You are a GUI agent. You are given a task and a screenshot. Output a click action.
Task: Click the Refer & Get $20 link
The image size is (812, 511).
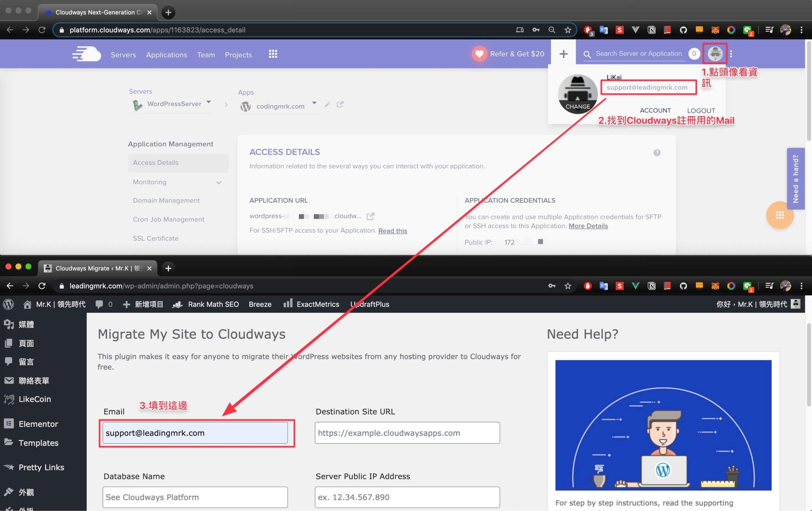(x=517, y=54)
